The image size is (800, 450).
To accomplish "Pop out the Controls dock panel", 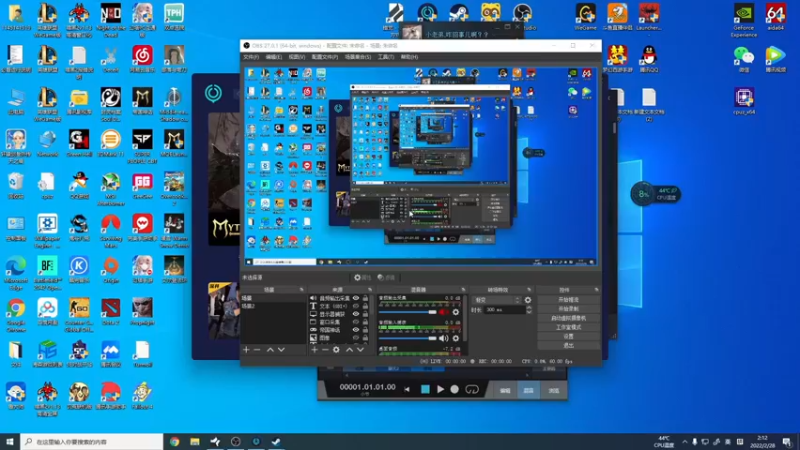I will point(596,290).
